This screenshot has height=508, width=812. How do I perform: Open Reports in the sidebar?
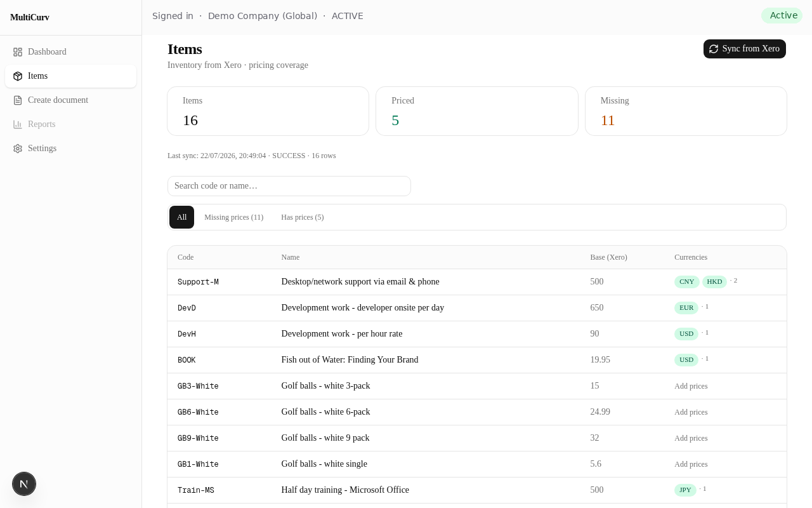[x=70, y=124]
